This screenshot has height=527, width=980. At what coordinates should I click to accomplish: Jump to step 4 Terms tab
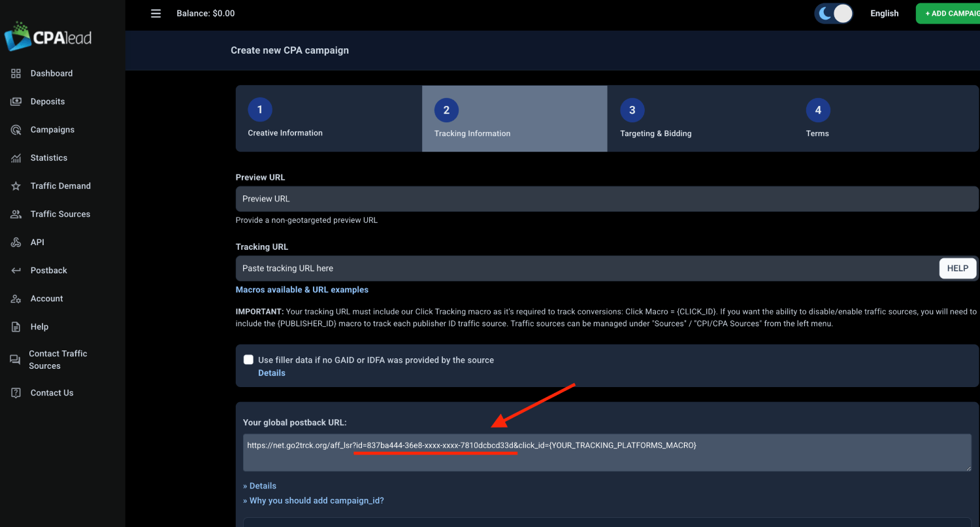(887, 118)
